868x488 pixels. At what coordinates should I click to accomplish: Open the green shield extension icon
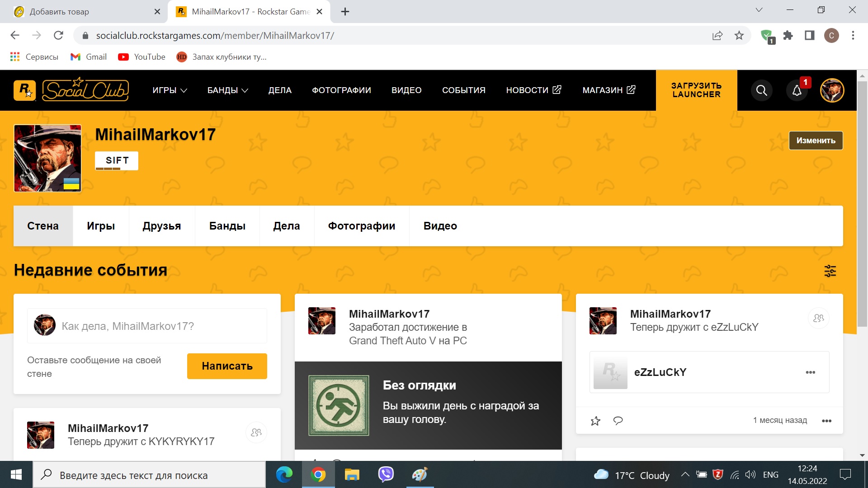click(767, 36)
